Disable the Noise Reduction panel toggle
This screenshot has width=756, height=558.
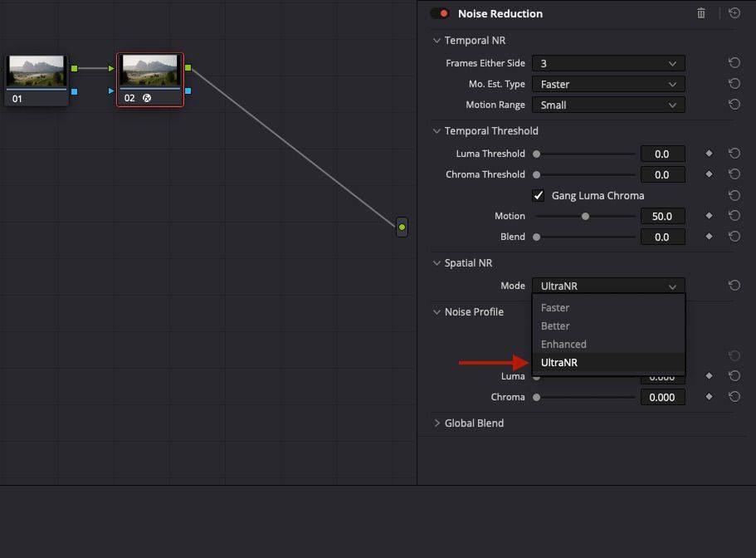(439, 13)
